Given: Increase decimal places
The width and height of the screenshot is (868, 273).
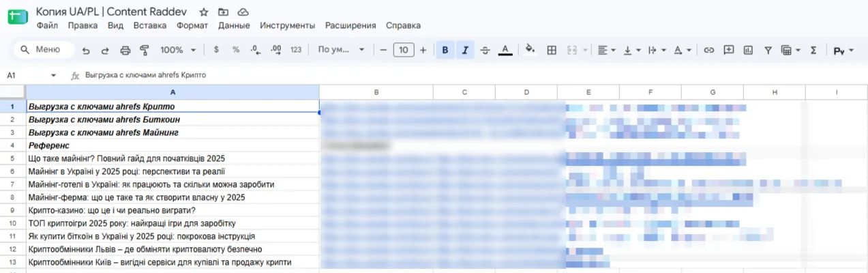Looking at the screenshot, I should click(x=275, y=50).
